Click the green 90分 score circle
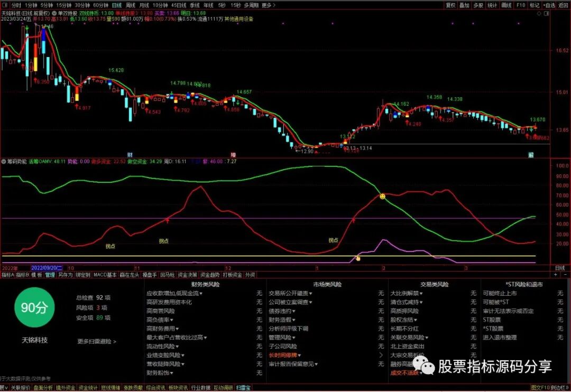This screenshot has width=571, height=392. [x=34, y=307]
